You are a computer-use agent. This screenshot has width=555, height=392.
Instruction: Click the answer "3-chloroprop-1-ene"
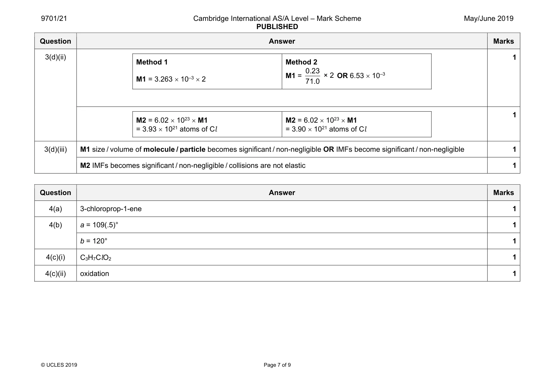[x=111, y=209]
